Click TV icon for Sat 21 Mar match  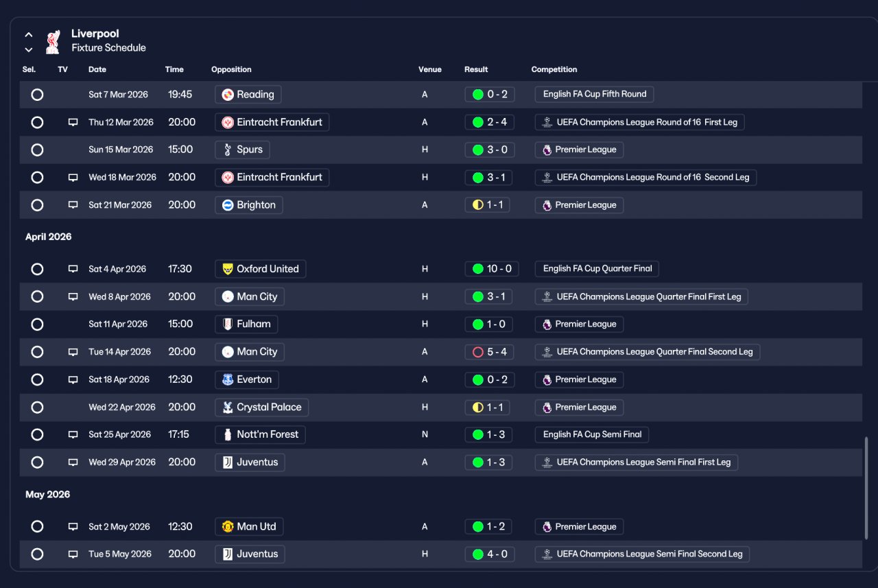73,205
